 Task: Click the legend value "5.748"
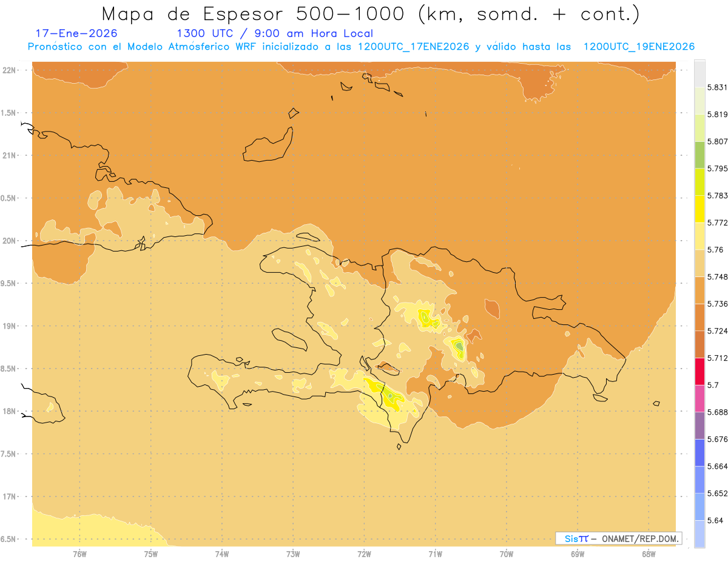click(717, 276)
